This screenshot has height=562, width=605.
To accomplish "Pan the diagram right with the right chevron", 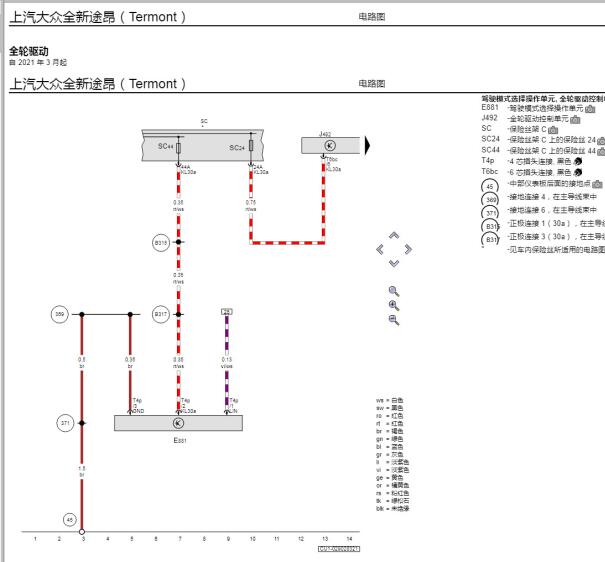I will click(x=408, y=250).
